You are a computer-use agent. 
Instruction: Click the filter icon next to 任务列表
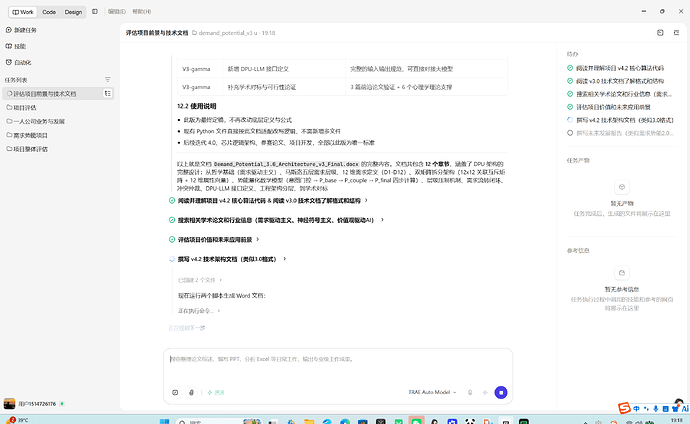(107, 80)
